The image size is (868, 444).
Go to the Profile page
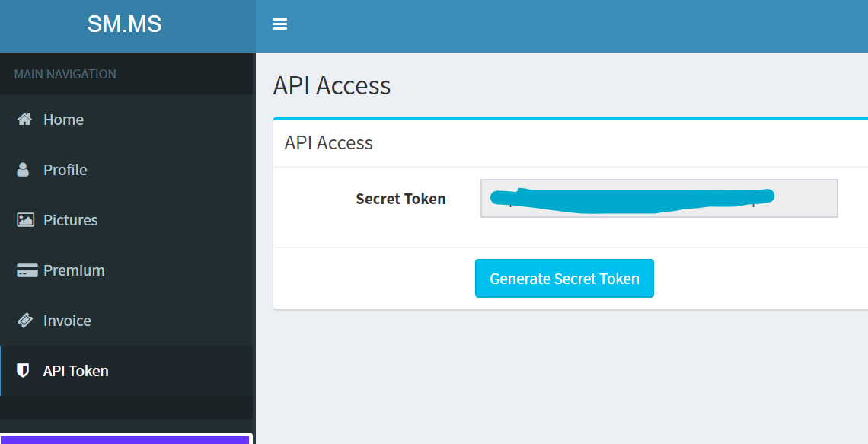(x=65, y=170)
